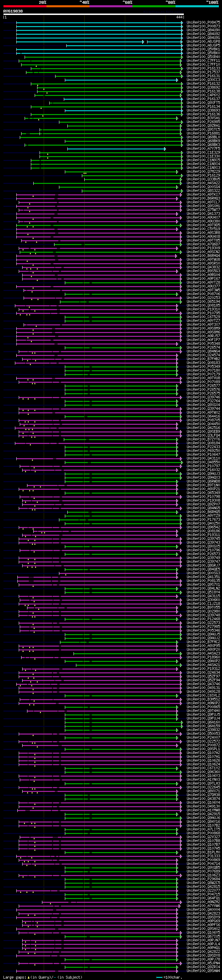Screen dimensions: 222x980
Task: Select hit label UniRef100_P16137
Action: click(203, 99)
